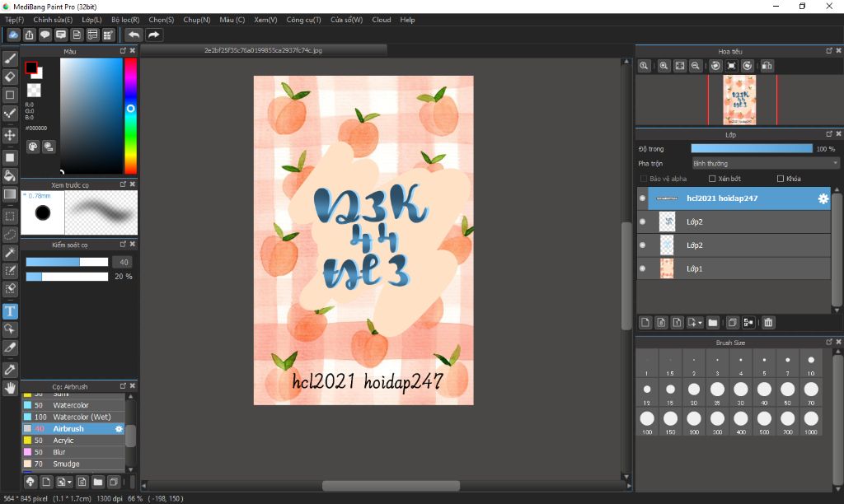Adjust the Độ trong opacity slider
The image size is (844, 504).
tap(752, 149)
